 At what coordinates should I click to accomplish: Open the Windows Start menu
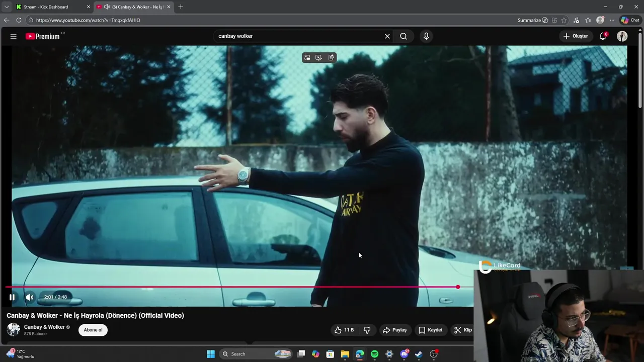(211, 354)
